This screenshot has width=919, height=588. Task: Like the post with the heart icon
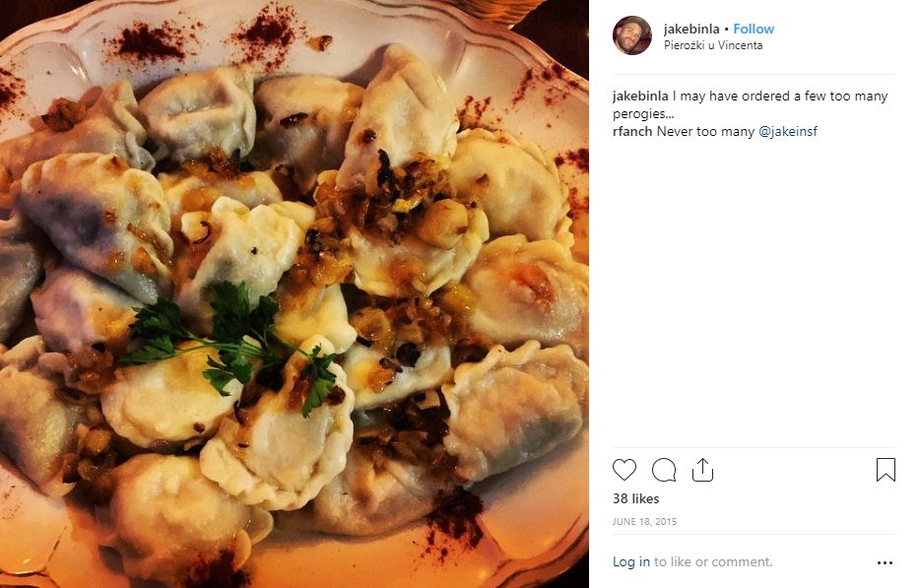click(x=624, y=470)
